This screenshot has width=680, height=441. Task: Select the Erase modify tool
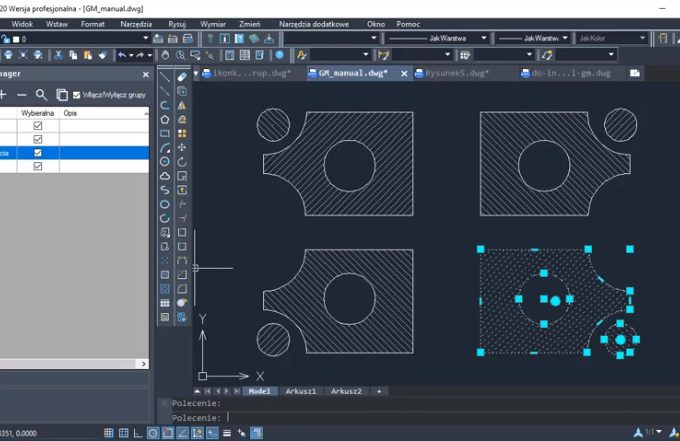(x=182, y=77)
